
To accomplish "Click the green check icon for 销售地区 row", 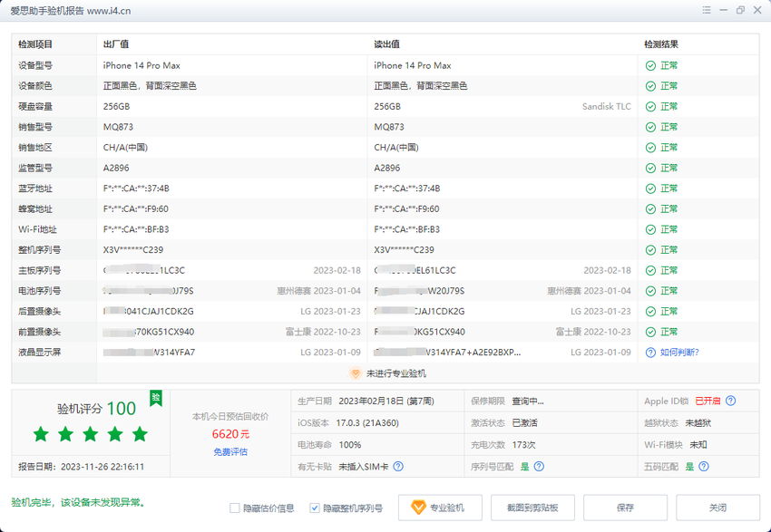I will [x=650, y=148].
